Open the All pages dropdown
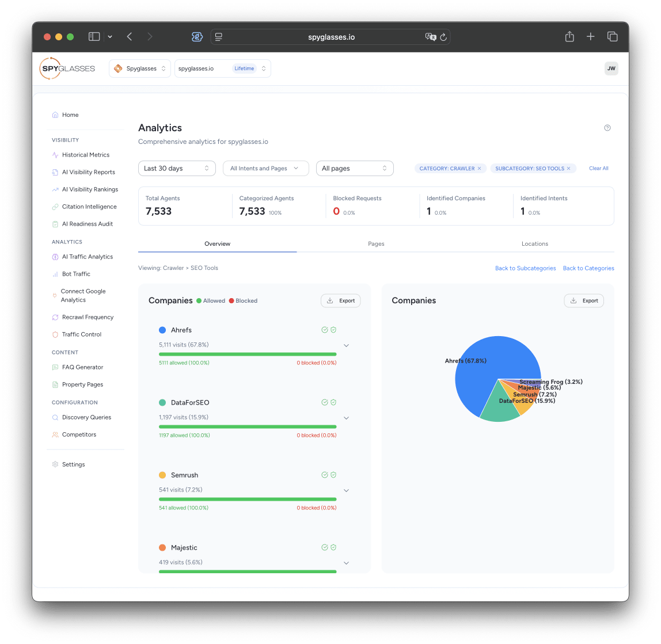This screenshot has width=661, height=644. click(x=355, y=168)
